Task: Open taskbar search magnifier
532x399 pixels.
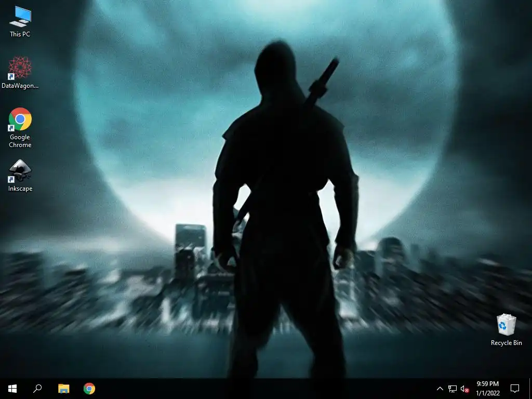Action: [x=37, y=389]
